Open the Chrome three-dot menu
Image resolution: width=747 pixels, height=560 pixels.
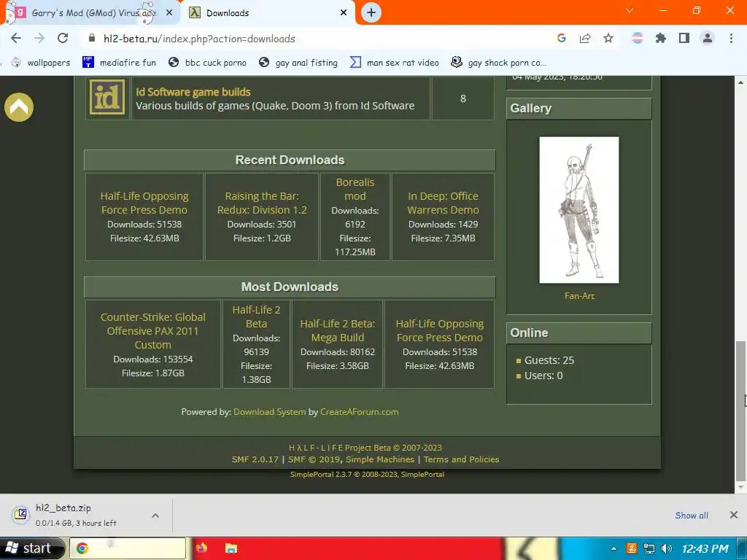click(x=731, y=39)
